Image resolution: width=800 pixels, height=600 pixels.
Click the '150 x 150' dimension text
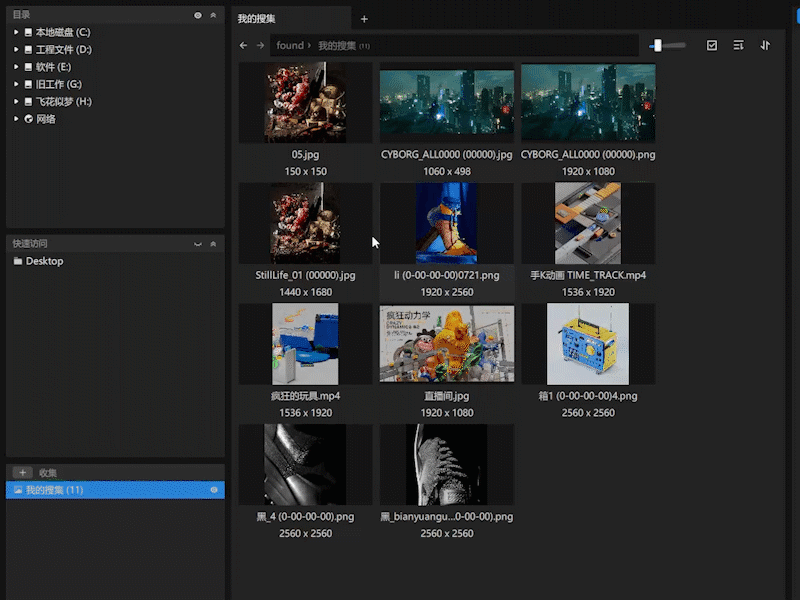(x=306, y=171)
